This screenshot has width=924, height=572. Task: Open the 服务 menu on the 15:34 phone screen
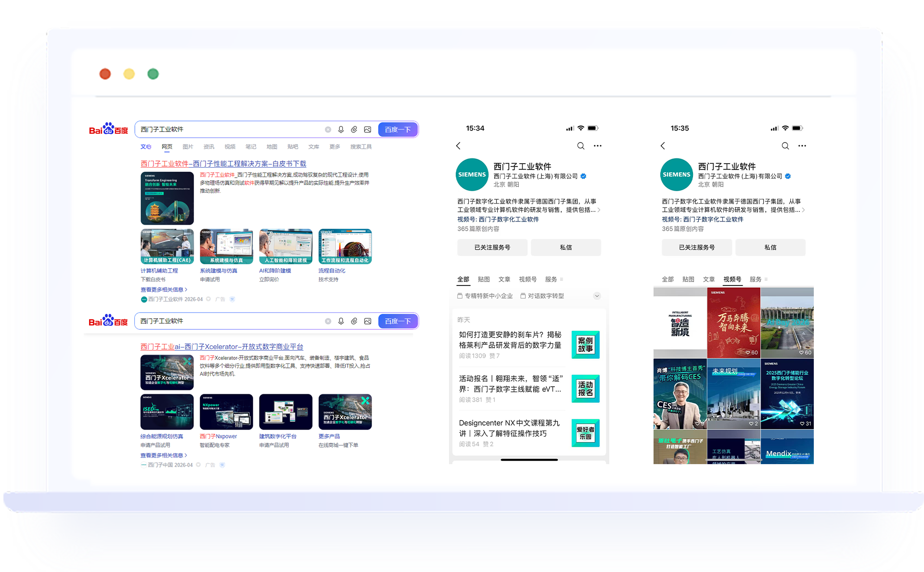pyautogui.click(x=554, y=279)
